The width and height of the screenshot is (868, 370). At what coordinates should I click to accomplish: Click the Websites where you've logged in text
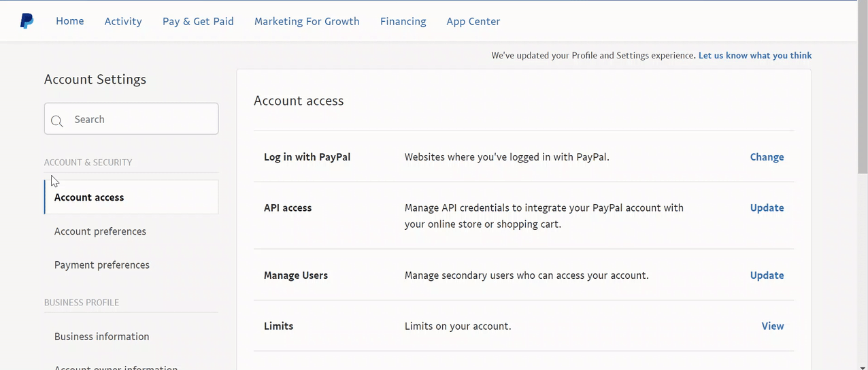click(507, 157)
